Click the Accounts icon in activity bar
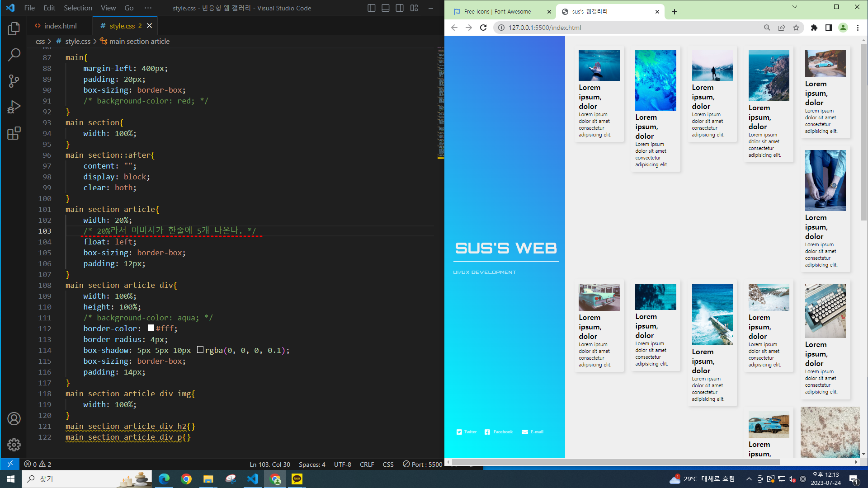The height and width of the screenshot is (488, 868). [x=14, y=419]
